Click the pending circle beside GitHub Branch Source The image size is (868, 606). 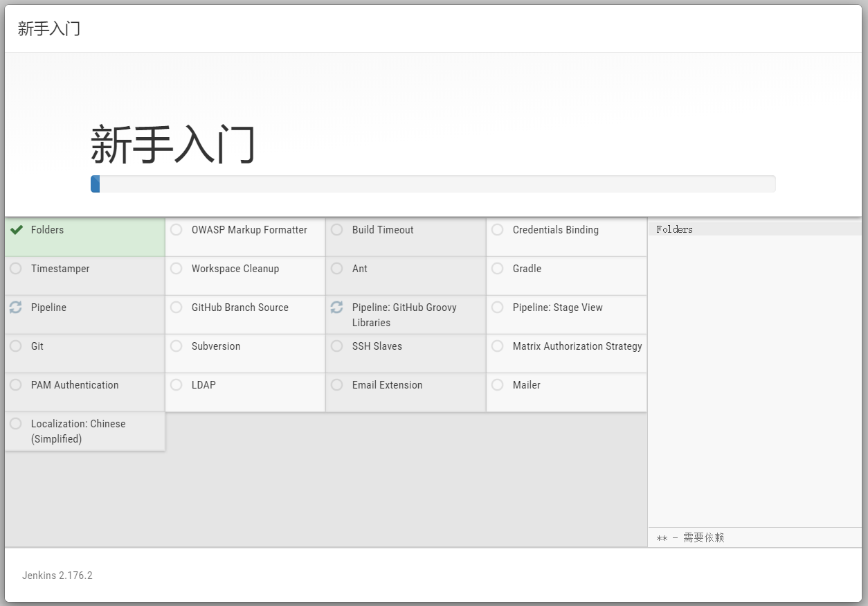[x=177, y=308]
